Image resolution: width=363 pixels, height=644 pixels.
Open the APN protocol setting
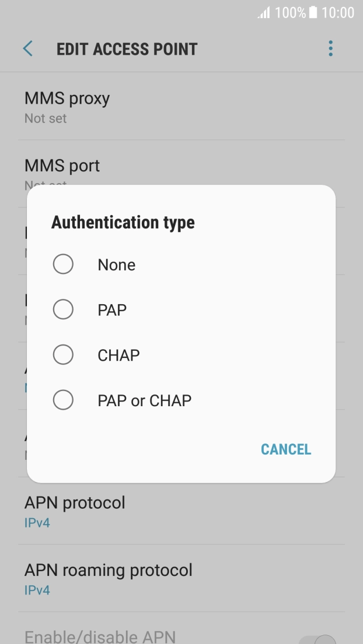[x=75, y=511]
